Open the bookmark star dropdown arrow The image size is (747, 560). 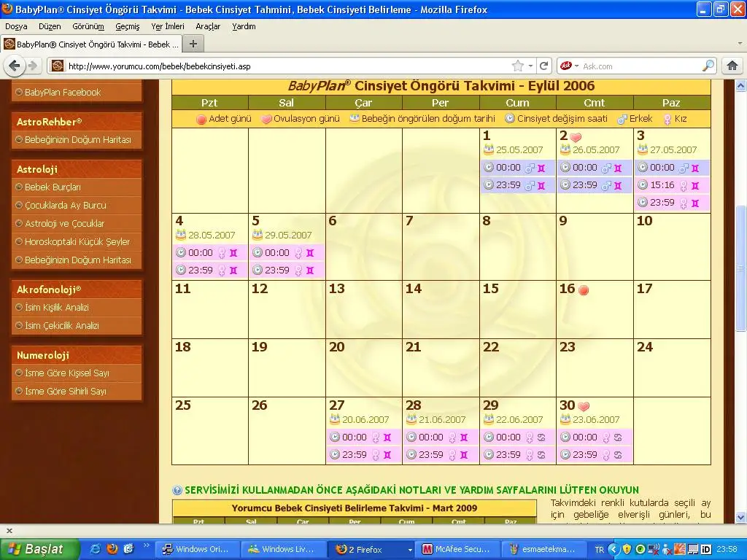point(530,66)
